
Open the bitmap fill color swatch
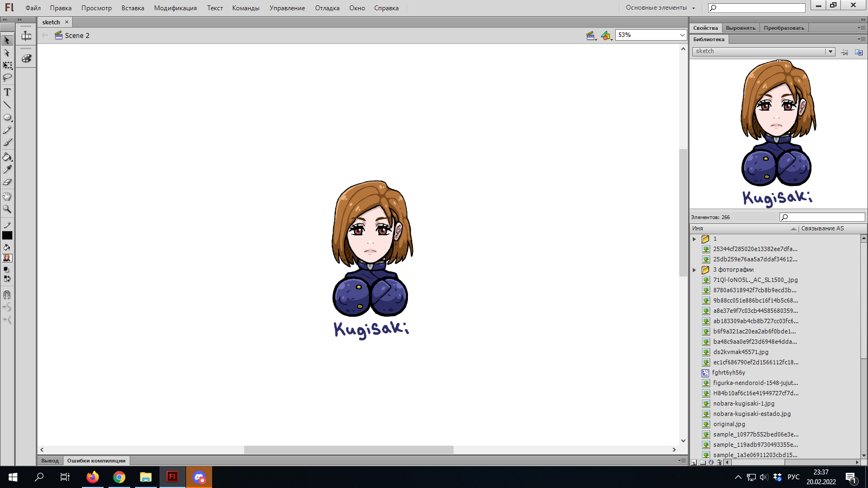coord(7,258)
